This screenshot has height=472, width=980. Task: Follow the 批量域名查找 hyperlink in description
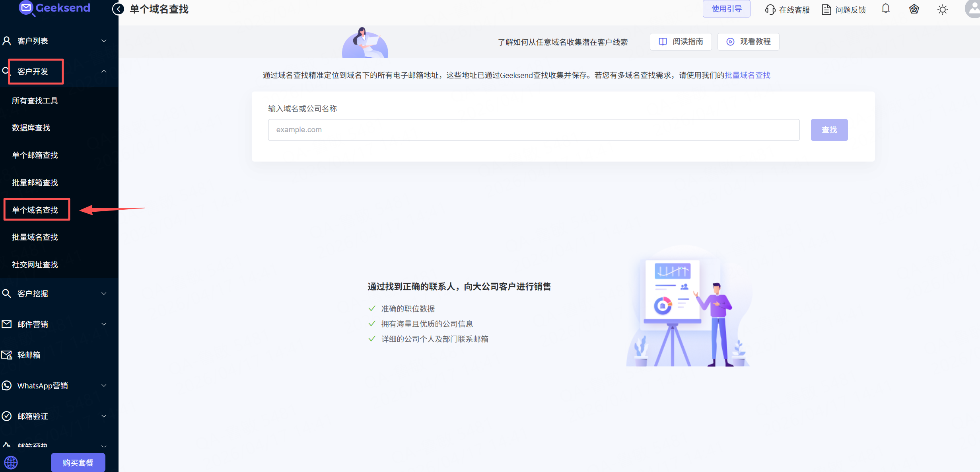tap(747, 75)
